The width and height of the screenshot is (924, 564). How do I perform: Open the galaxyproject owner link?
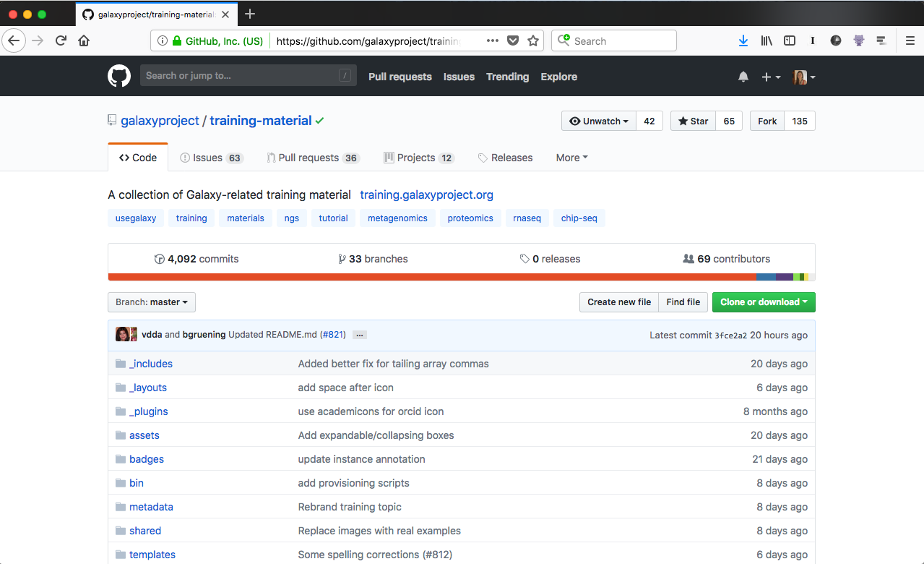[160, 121]
